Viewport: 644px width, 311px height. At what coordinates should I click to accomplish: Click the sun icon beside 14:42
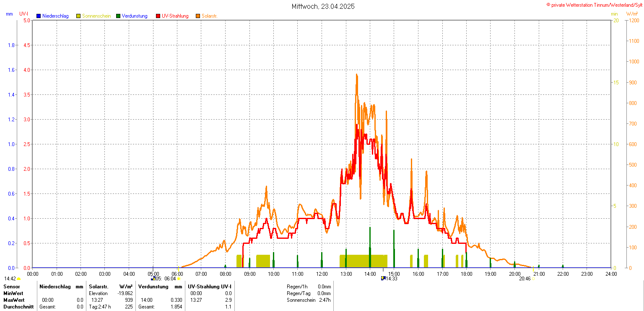[x=19, y=279]
